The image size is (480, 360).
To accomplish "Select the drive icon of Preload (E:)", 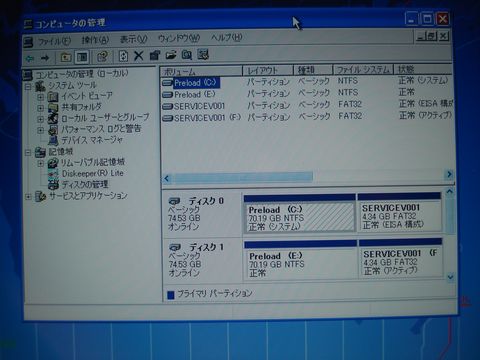I will (x=167, y=95).
